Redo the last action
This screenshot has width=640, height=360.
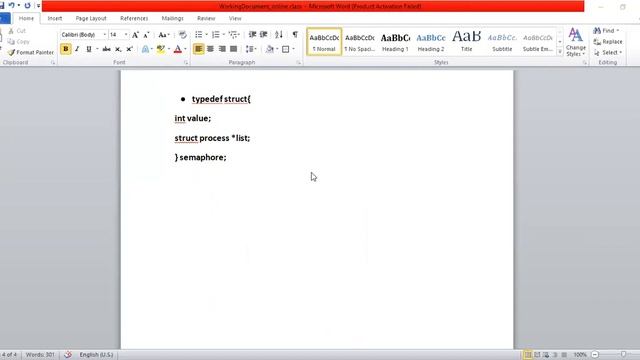[x=27, y=5]
